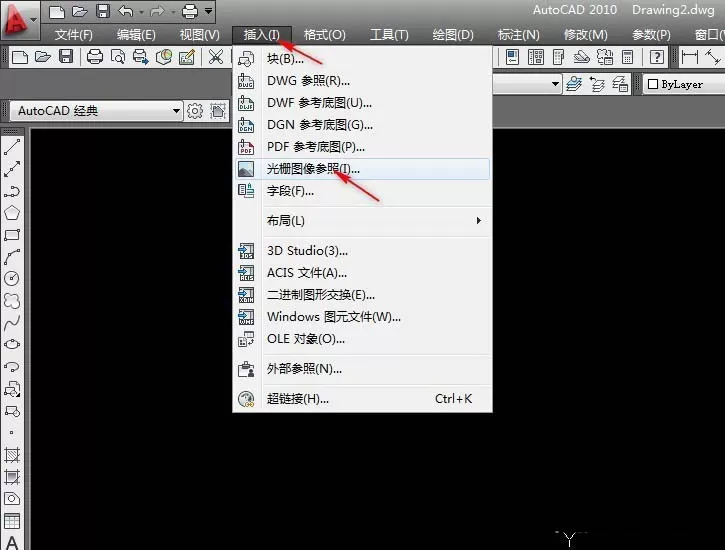725x550 pixels.
Task: Open the 标注(N) menu
Action: coord(518,35)
